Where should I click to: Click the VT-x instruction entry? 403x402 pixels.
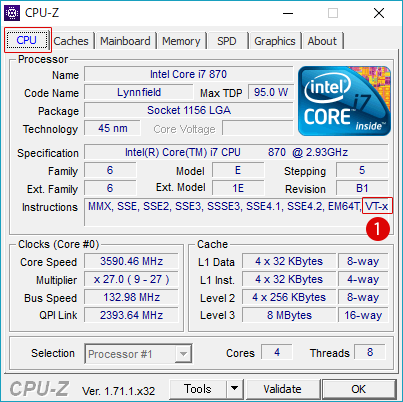click(377, 206)
